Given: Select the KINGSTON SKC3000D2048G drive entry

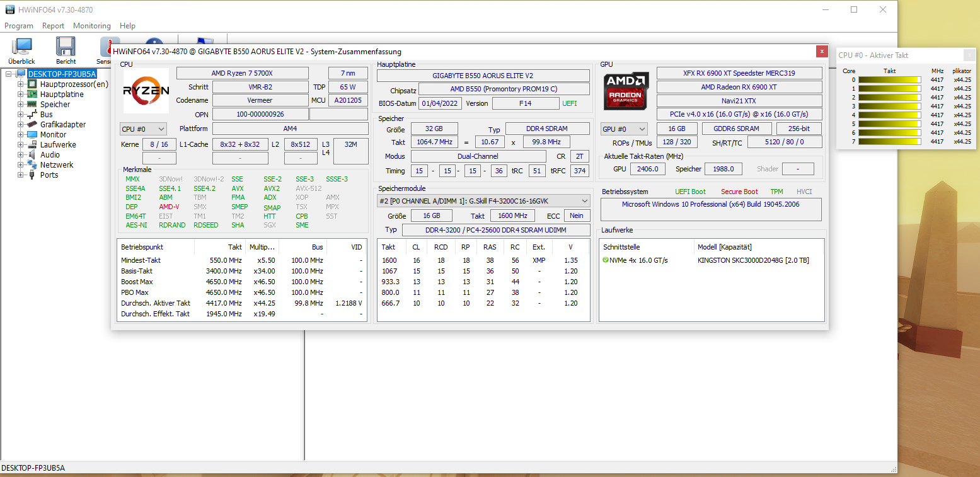Looking at the screenshot, I should 753,260.
